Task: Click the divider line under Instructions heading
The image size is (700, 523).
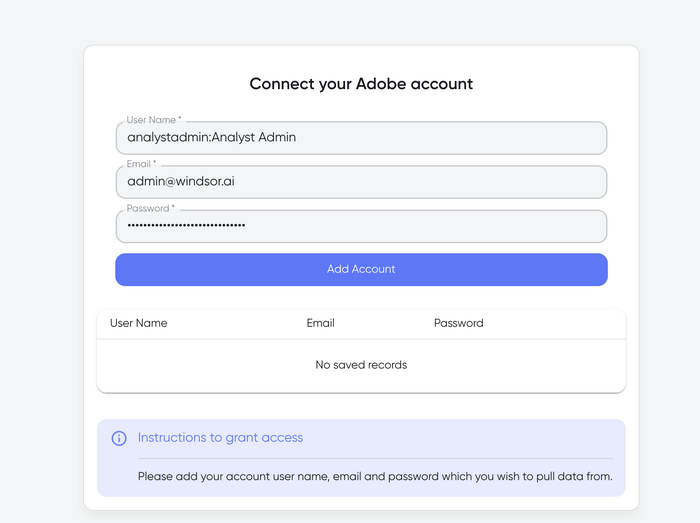Action: click(x=375, y=458)
